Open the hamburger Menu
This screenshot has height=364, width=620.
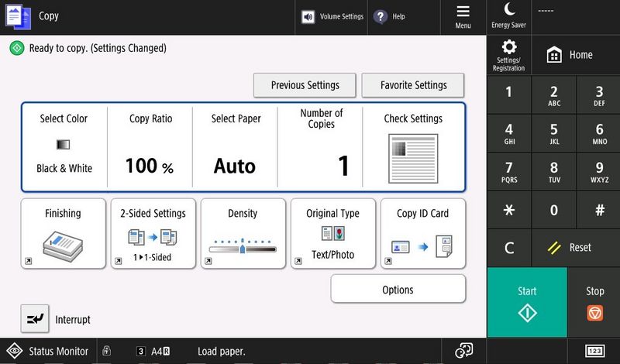463,16
